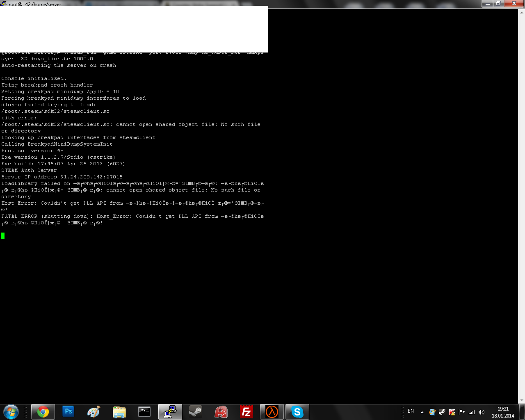
Task: Click 'Exe version 1.1.2.7/Stdio (cstrike)' line
Action: pos(58,157)
